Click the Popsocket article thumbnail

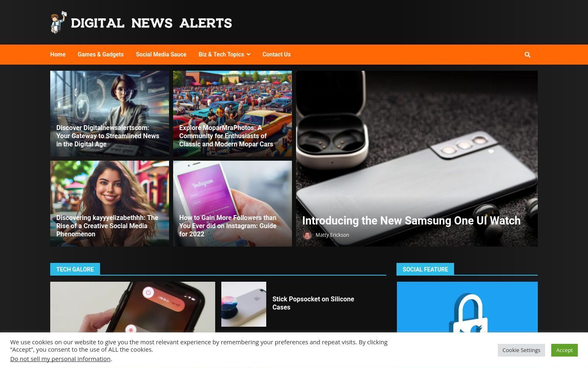tap(244, 304)
